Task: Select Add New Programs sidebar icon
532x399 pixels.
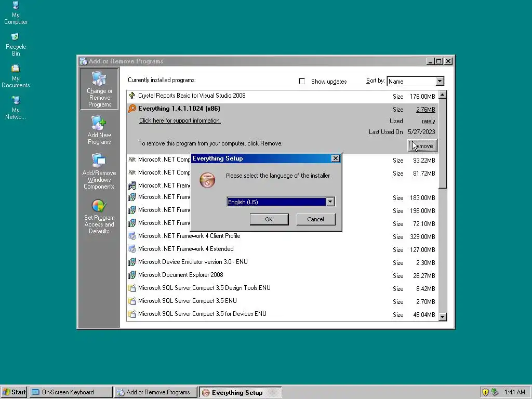Action: 99,130
